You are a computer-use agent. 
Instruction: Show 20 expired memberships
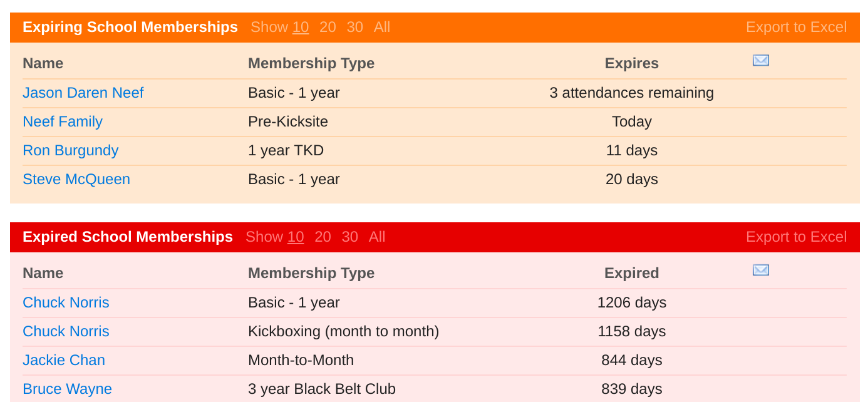[323, 237]
